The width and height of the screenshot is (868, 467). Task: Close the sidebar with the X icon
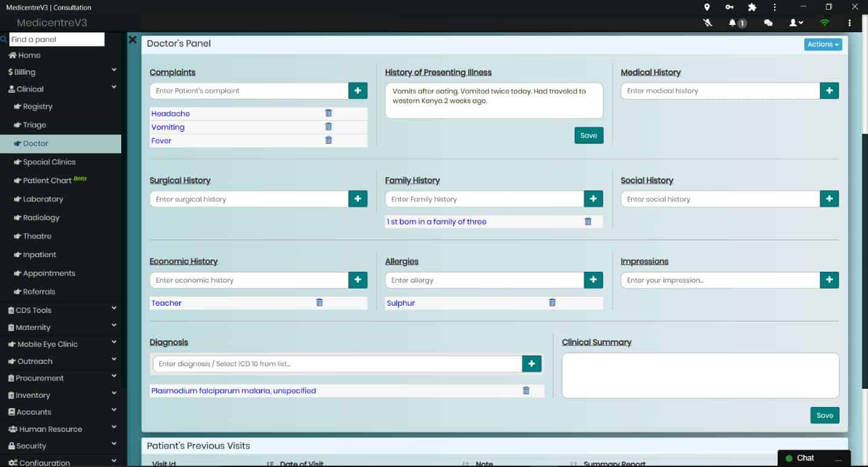(132, 39)
